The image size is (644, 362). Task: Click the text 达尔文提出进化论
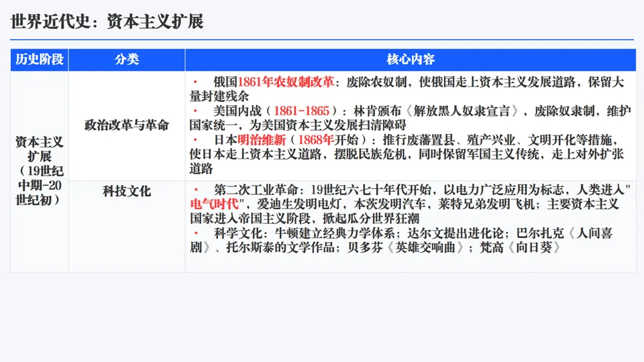[x=455, y=233]
